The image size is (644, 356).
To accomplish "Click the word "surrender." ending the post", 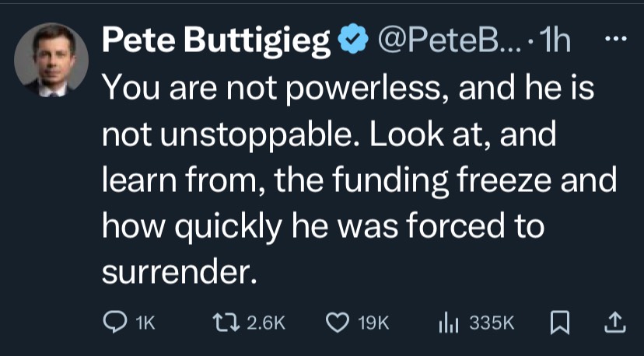I will (179, 271).
